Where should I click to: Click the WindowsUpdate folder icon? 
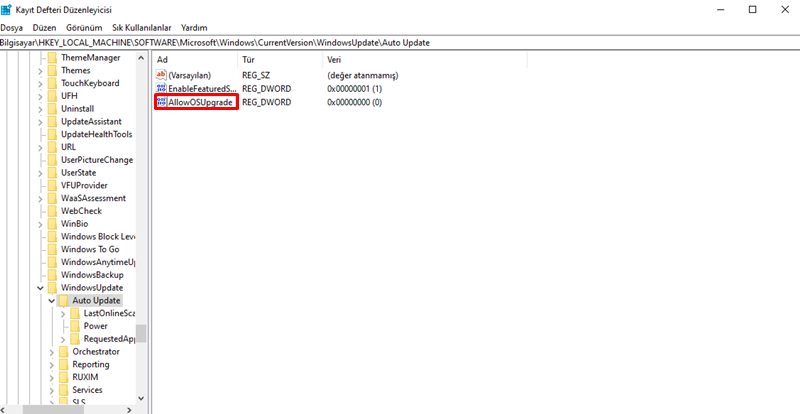tap(52, 287)
